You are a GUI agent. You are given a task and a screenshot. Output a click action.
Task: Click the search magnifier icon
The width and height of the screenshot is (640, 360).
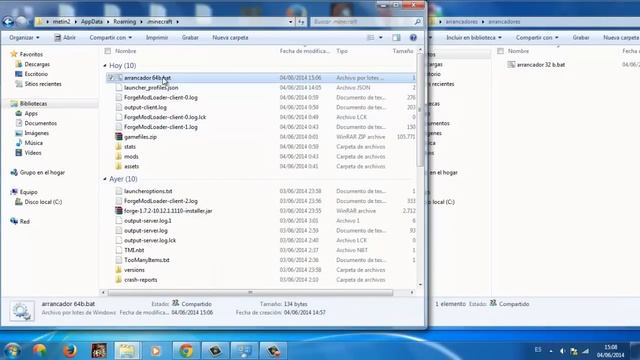[x=417, y=22]
